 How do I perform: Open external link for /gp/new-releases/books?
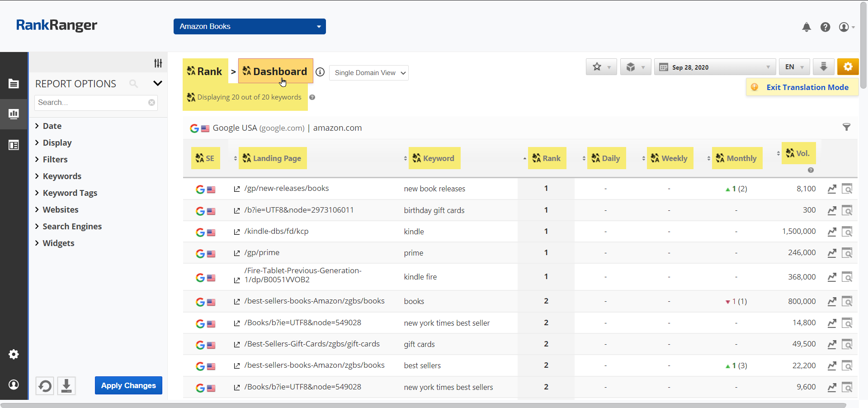pos(236,189)
